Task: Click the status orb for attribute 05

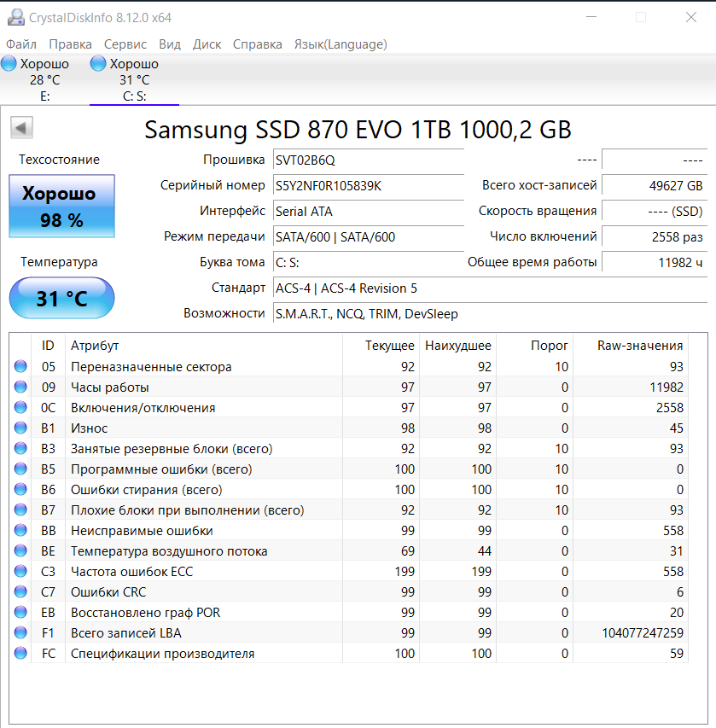Action: (x=20, y=367)
